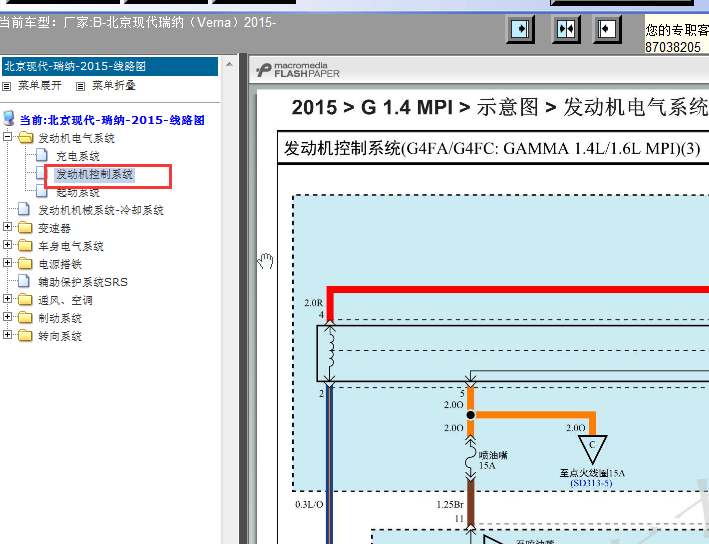Click the 1.25Br wire label
The height and width of the screenshot is (544, 709).
coord(450,504)
